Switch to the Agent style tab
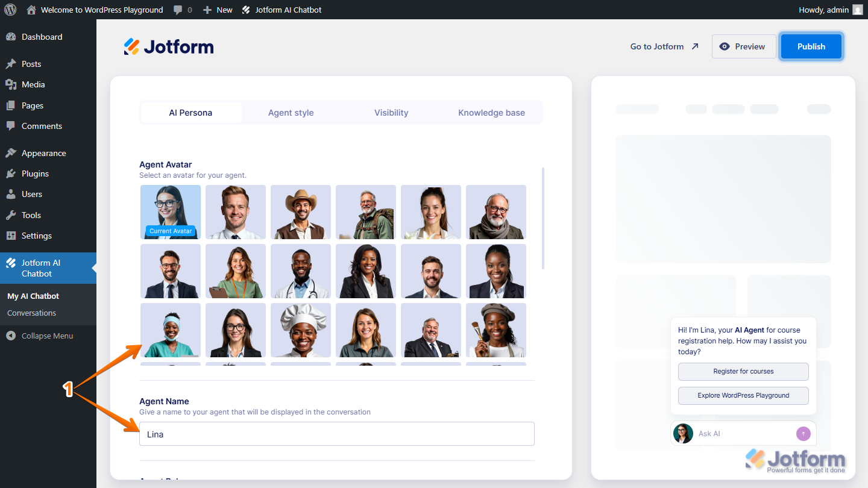This screenshot has height=488, width=868. click(291, 113)
